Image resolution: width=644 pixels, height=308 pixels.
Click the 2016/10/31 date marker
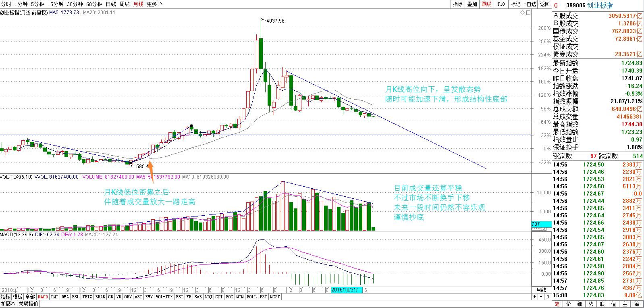[347, 290]
